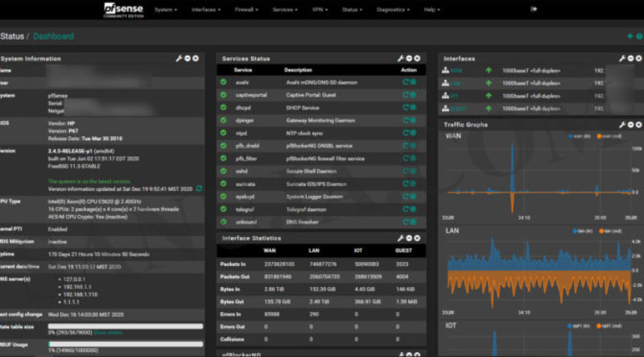Toggle opt1 (out) series in IOT graph legend
The height and width of the screenshot is (357, 644).
pyautogui.click(x=609, y=326)
